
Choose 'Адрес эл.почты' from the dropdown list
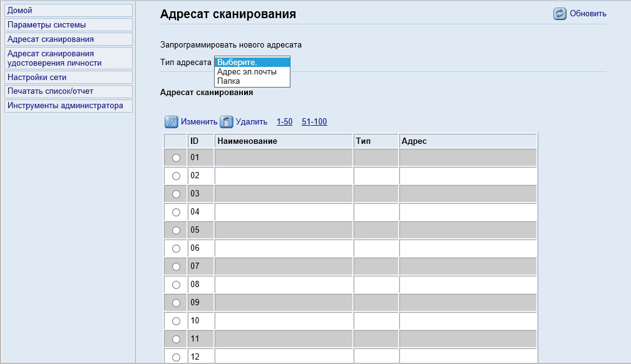pyautogui.click(x=247, y=72)
